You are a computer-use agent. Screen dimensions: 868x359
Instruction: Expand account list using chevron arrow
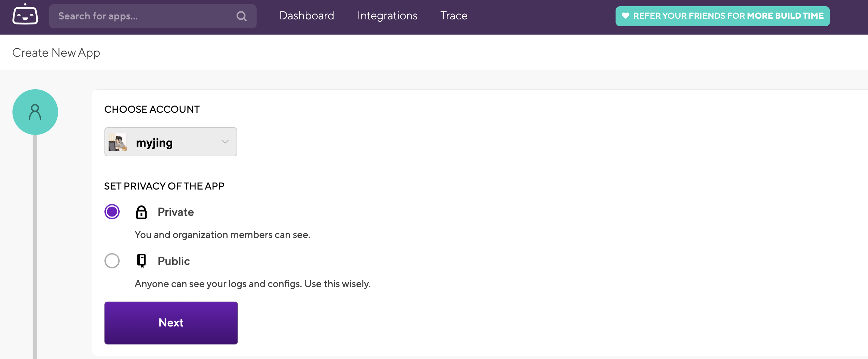click(225, 142)
